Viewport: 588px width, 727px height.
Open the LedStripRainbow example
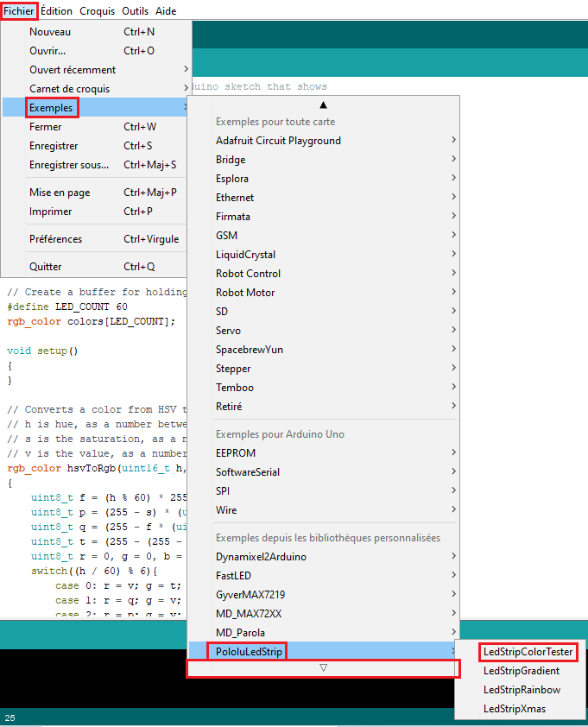[521, 690]
